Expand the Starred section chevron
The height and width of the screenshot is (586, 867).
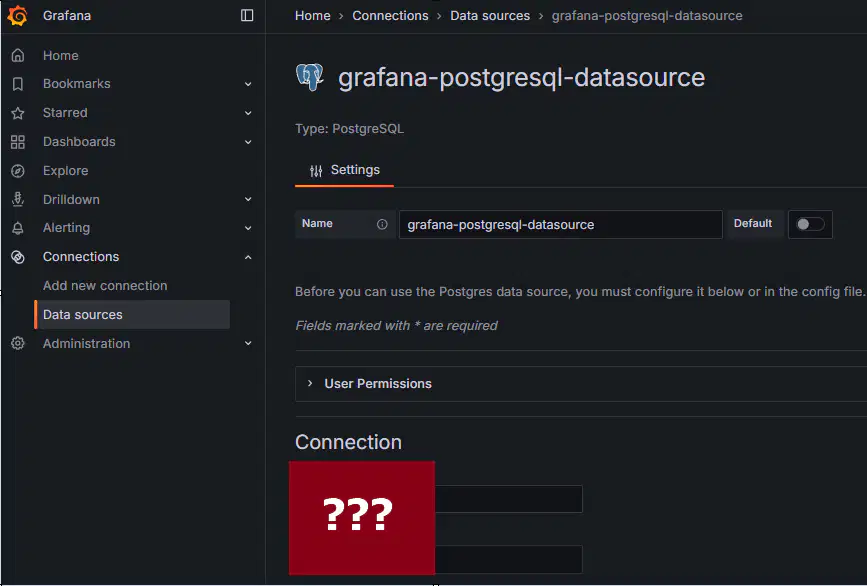click(x=248, y=113)
